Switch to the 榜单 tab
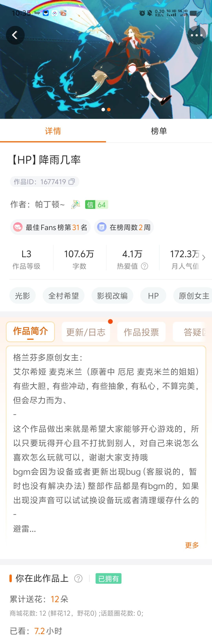The image size is (212, 644). [159, 131]
